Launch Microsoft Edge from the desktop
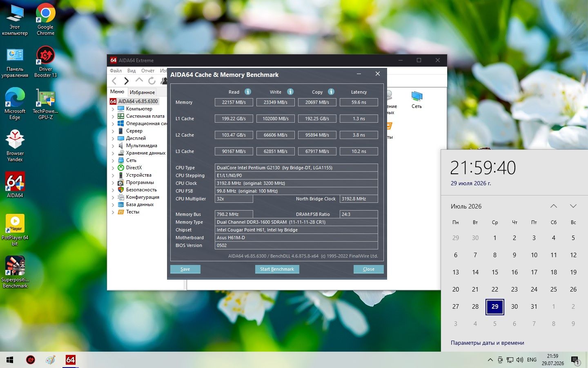The image size is (588, 368). [15, 103]
